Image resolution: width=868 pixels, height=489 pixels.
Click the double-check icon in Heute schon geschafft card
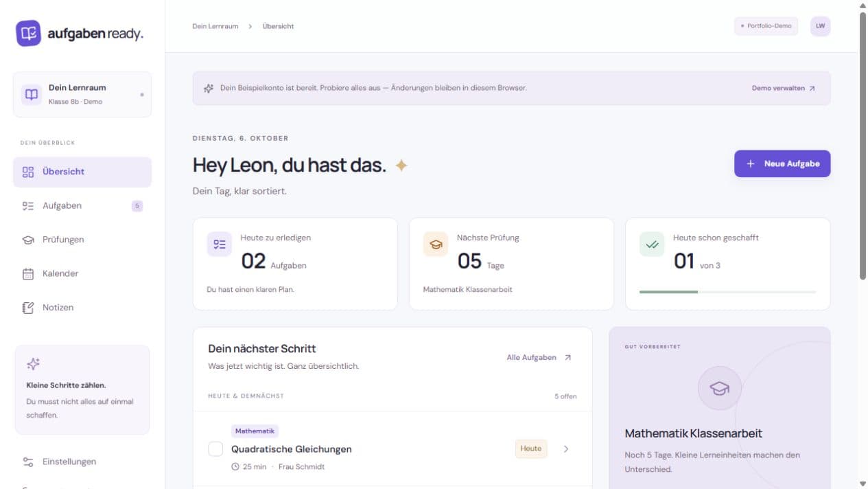pos(652,244)
